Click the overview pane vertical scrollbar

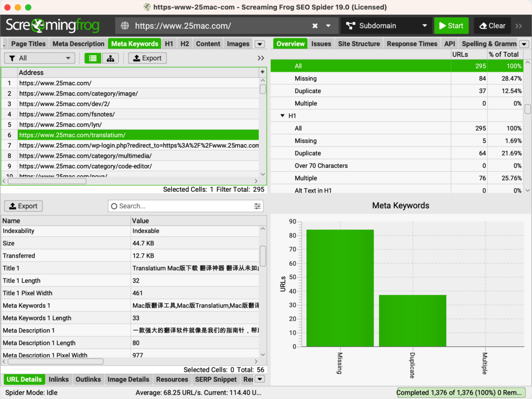527,109
